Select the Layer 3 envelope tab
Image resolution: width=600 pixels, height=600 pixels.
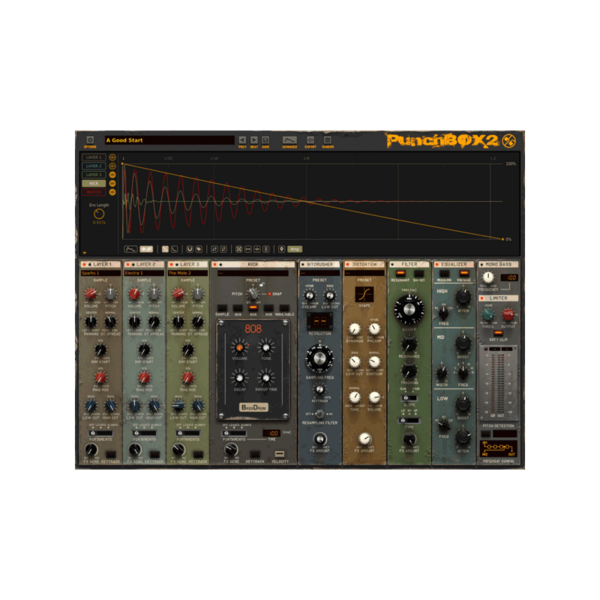click(94, 175)
